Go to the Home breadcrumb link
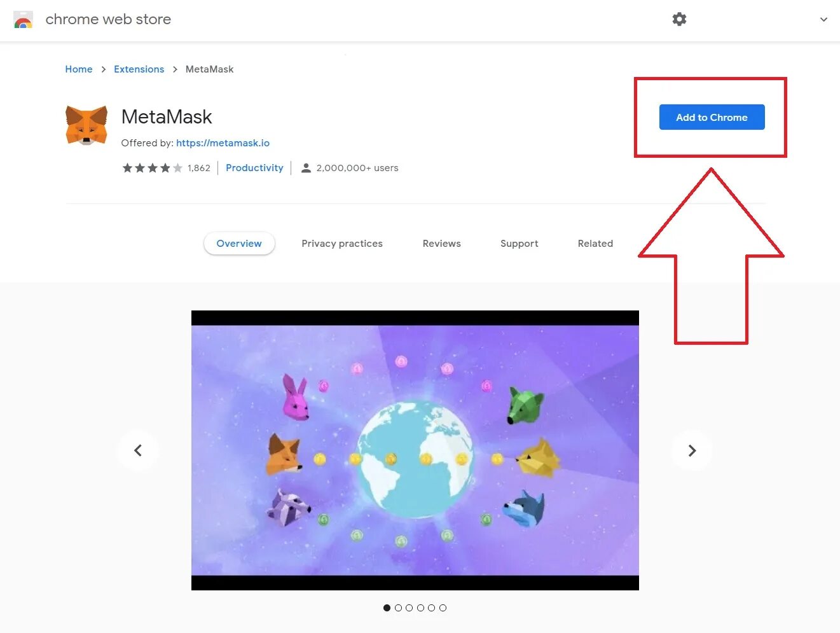Screen dimensions: 840x633 pos(79,69)
